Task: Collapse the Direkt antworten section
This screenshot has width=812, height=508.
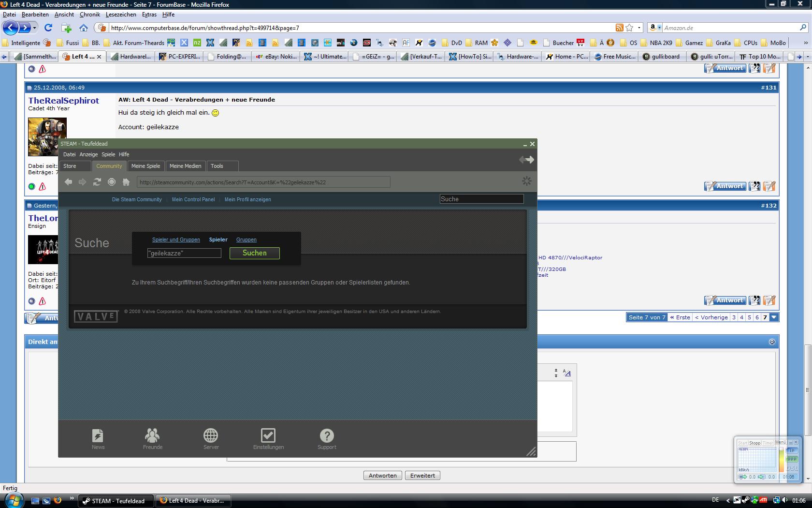Action: pos(772,342)
